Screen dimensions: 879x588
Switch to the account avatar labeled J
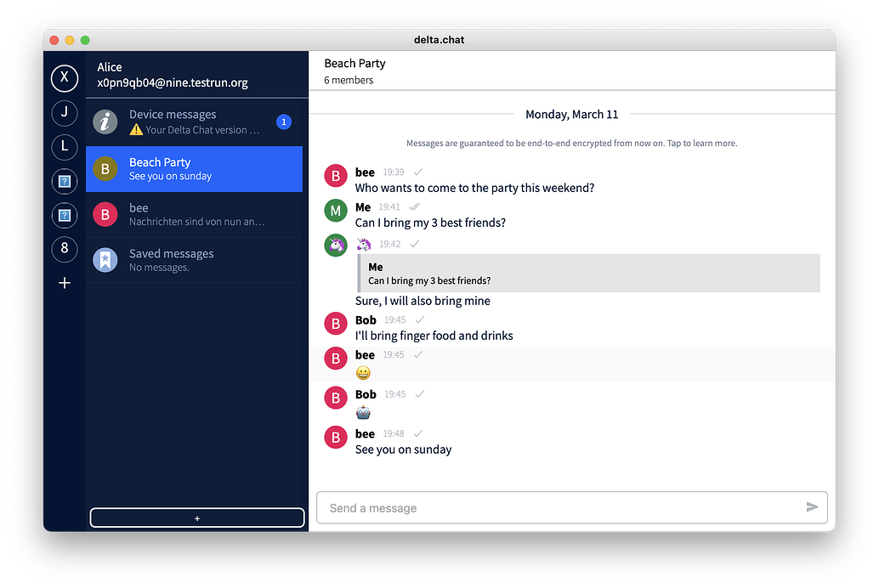coord(65,112)
